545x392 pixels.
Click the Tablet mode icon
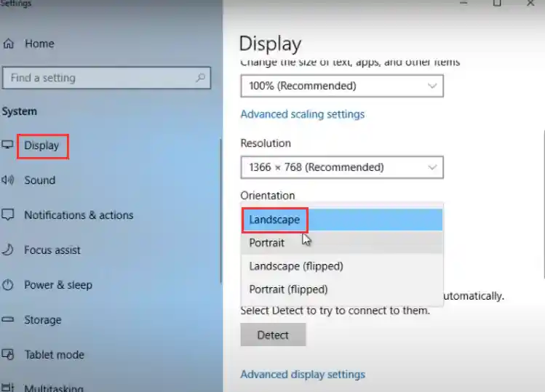[x=8, y=355]
